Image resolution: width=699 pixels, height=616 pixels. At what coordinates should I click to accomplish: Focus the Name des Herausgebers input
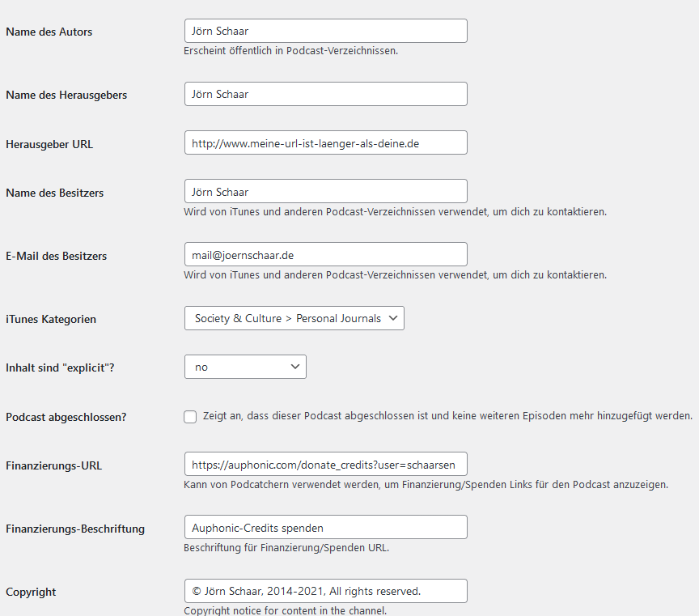click(326, 94)
